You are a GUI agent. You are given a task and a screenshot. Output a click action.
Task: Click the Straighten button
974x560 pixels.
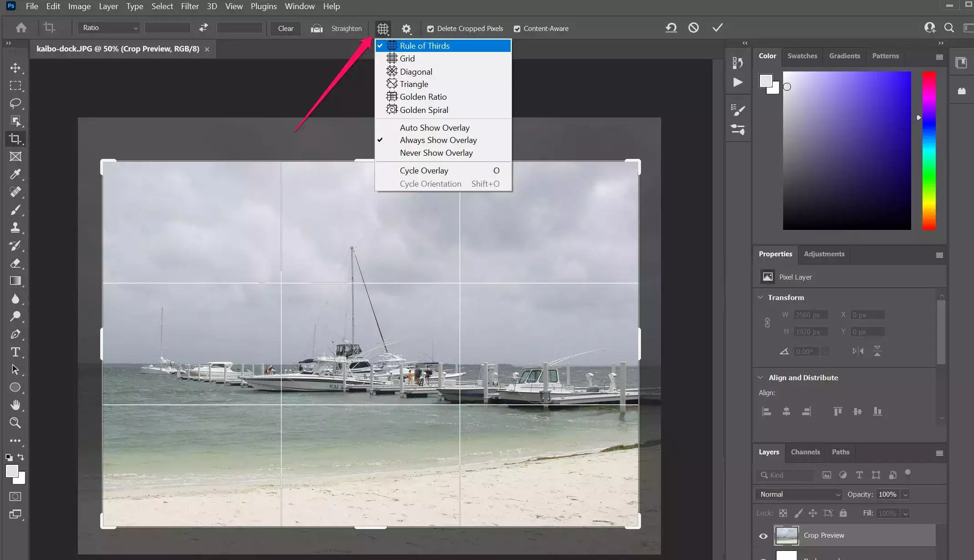[346, 28]
